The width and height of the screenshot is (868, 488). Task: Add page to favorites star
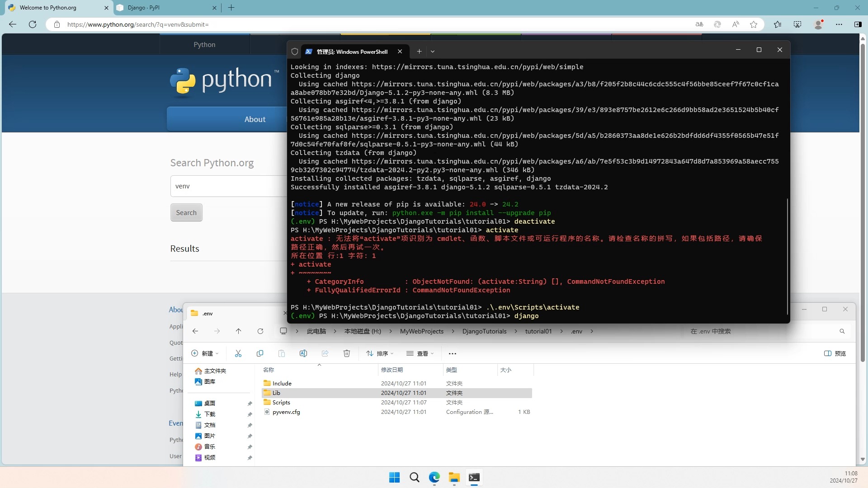pos(754,24)
